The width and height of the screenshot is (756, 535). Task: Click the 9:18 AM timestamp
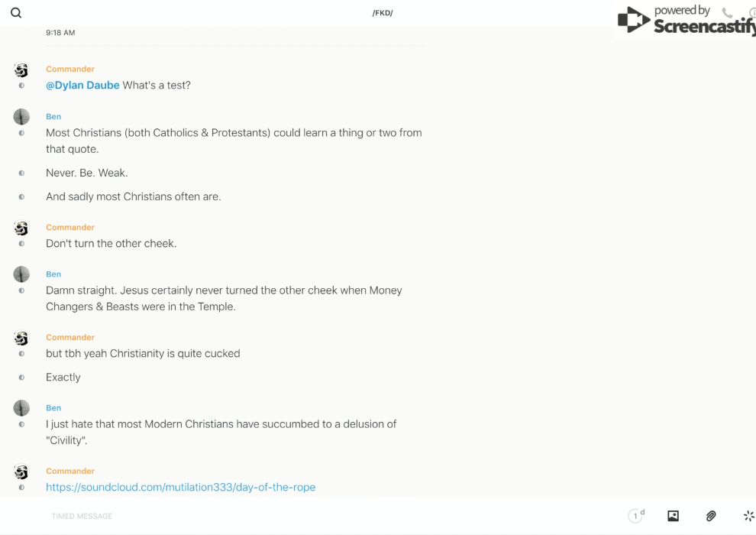point(60,33)
